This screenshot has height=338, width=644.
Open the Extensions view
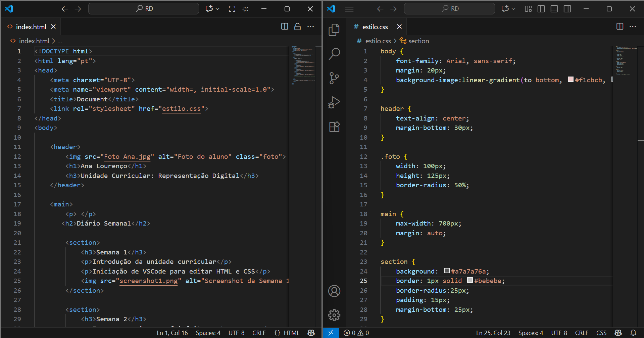(x=334, y=127)
